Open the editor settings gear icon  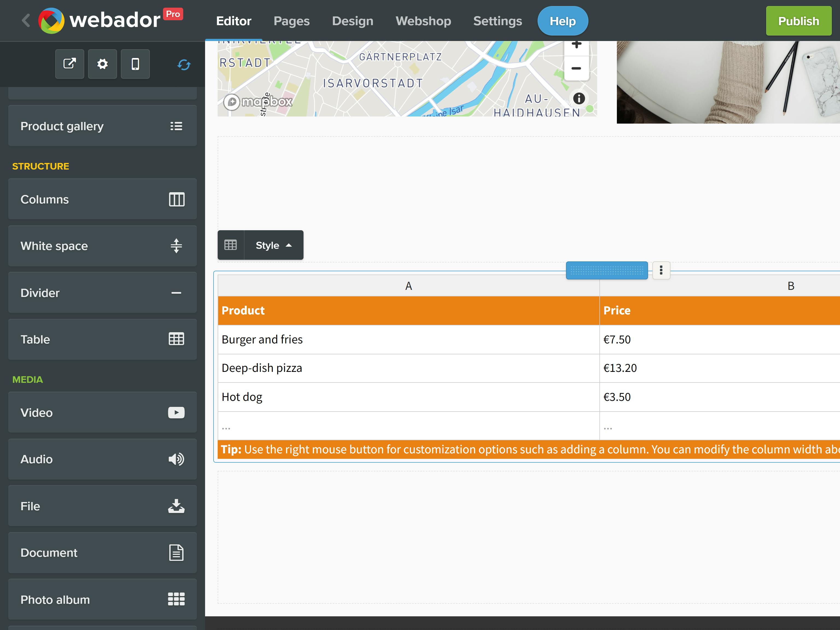coord(102,64)
